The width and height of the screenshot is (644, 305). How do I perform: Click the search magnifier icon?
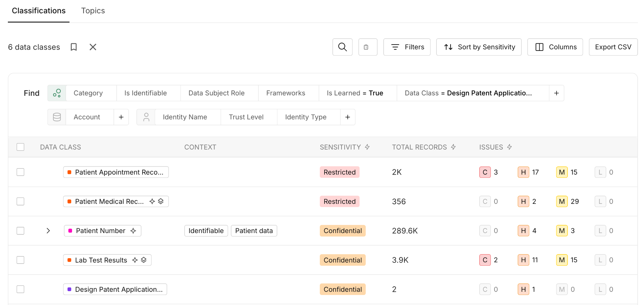click(342, 47)
